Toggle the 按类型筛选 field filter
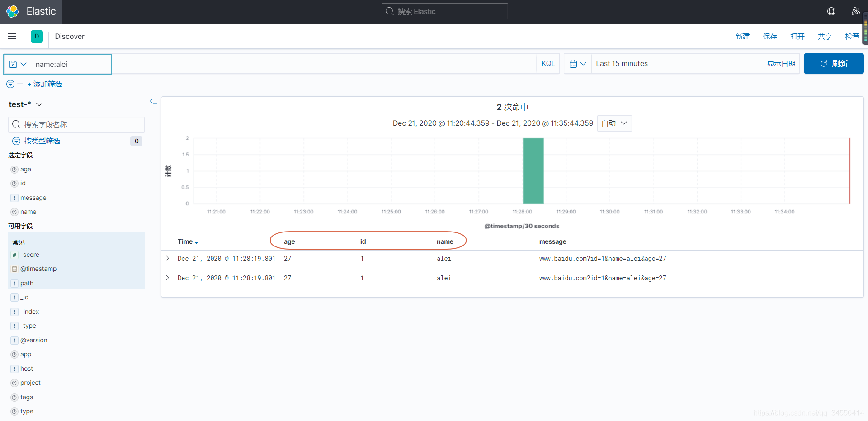This screenshot has height=421, width=868. 42,141
